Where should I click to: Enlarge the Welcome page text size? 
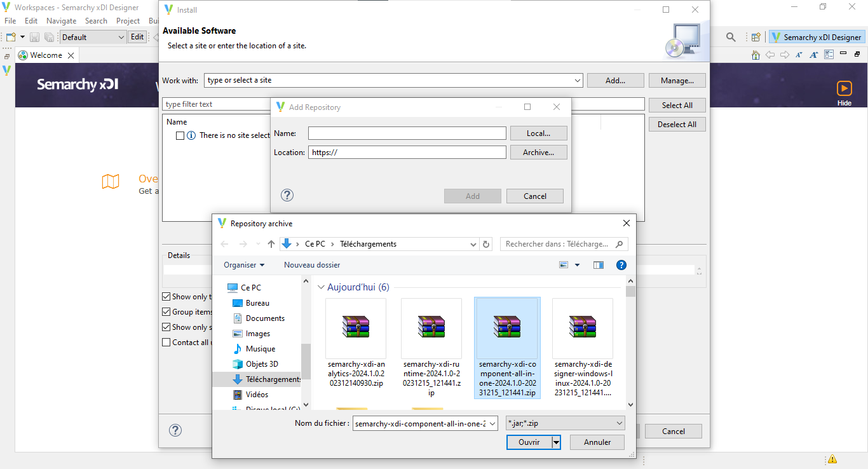813,55
